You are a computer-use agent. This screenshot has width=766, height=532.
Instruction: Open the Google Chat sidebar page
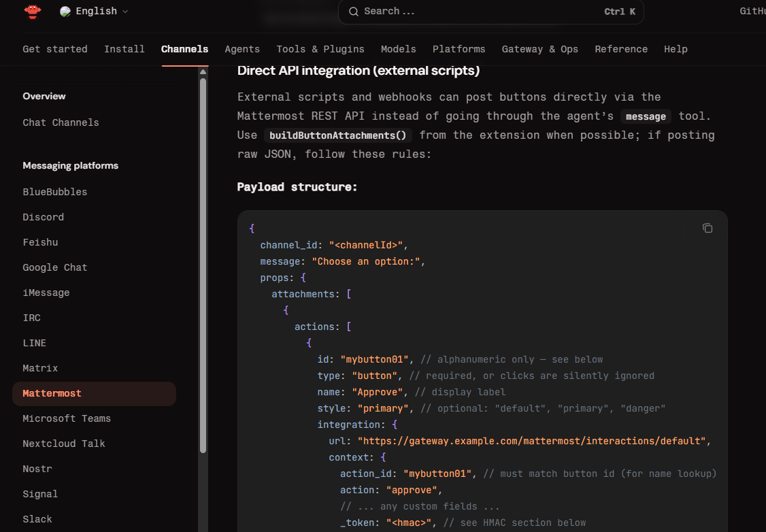coord(54,267)
